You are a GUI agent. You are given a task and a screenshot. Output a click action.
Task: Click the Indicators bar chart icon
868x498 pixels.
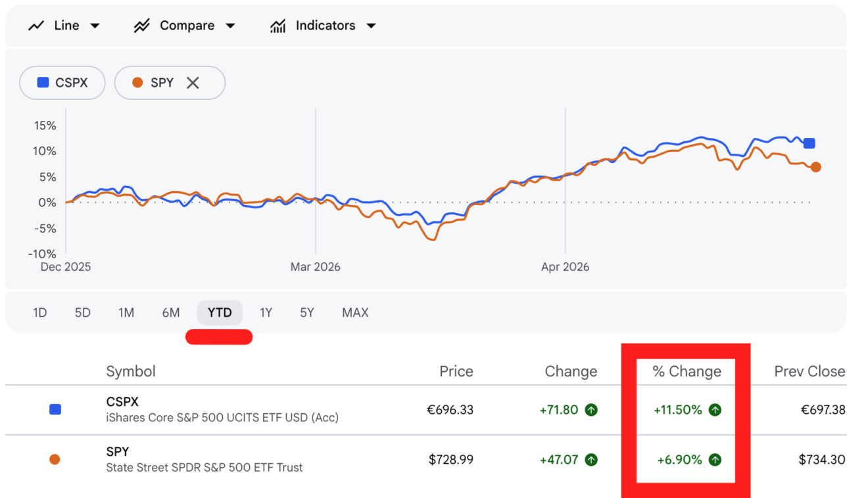(277, 26)
